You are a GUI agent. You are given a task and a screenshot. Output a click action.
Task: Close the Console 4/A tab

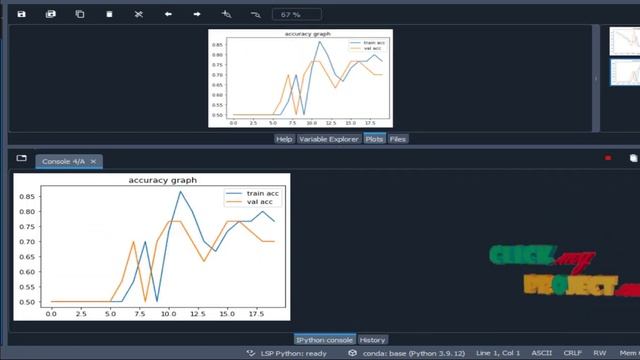(93, 162)
